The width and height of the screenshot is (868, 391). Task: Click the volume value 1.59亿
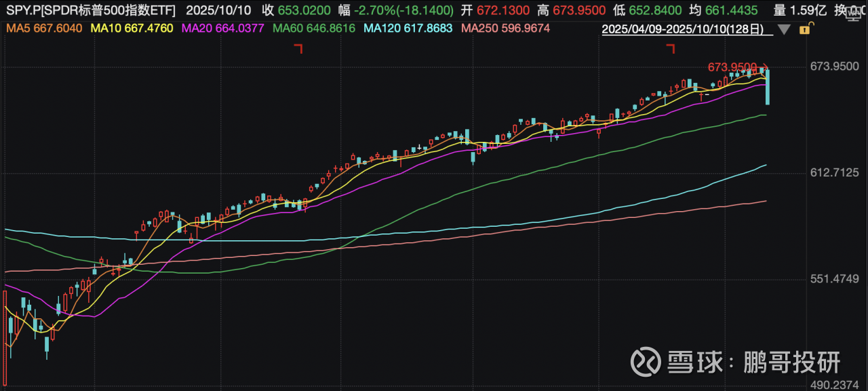[x=810, y=11]
